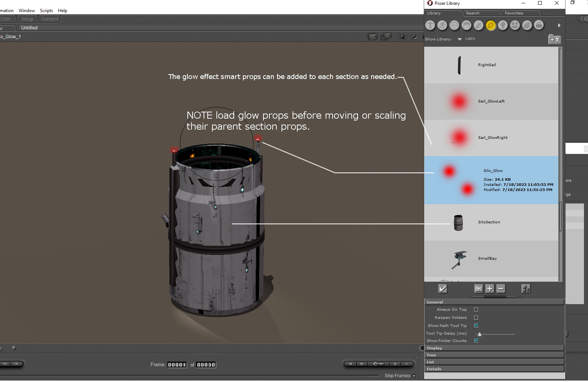Viewport: 588px width, 382px height.
Task: Toggle the Skip Frames radio button
Action: (414, 376)
